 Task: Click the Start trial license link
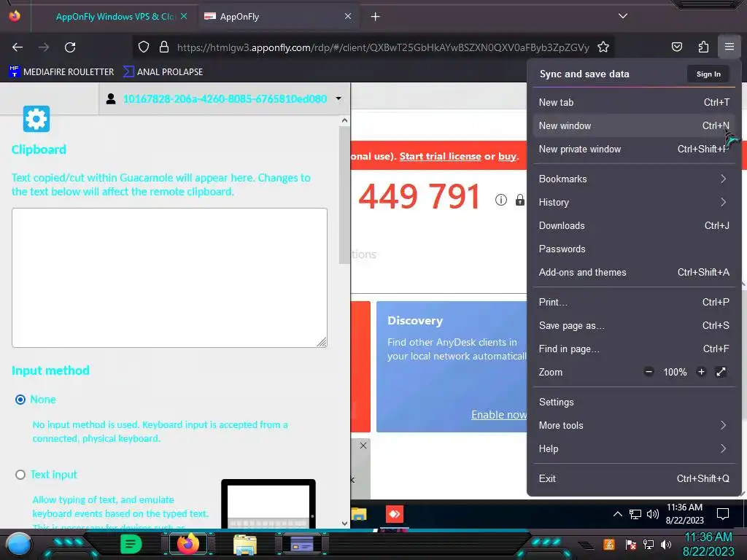pos(440,156)
